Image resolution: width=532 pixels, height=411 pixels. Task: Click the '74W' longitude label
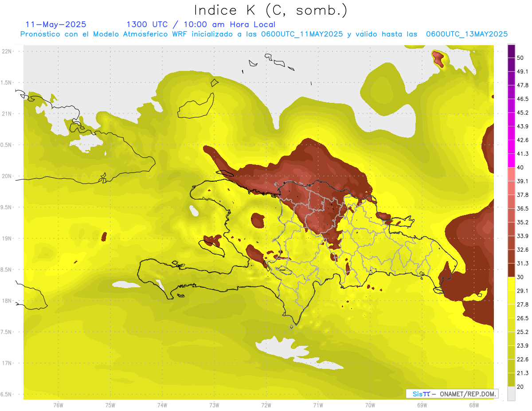pyautogui.click(x=162, y=405)
